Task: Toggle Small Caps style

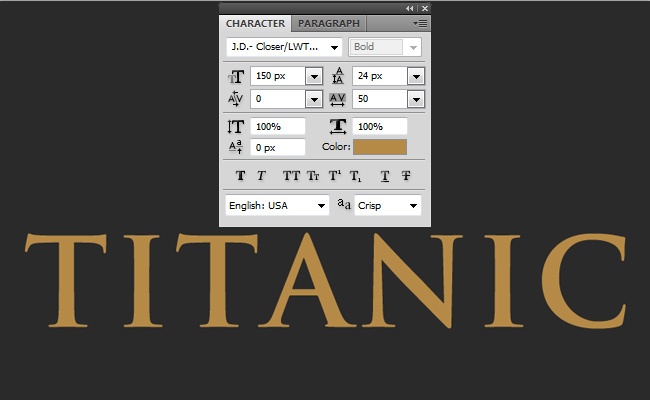Action: [x=313, y=176]
